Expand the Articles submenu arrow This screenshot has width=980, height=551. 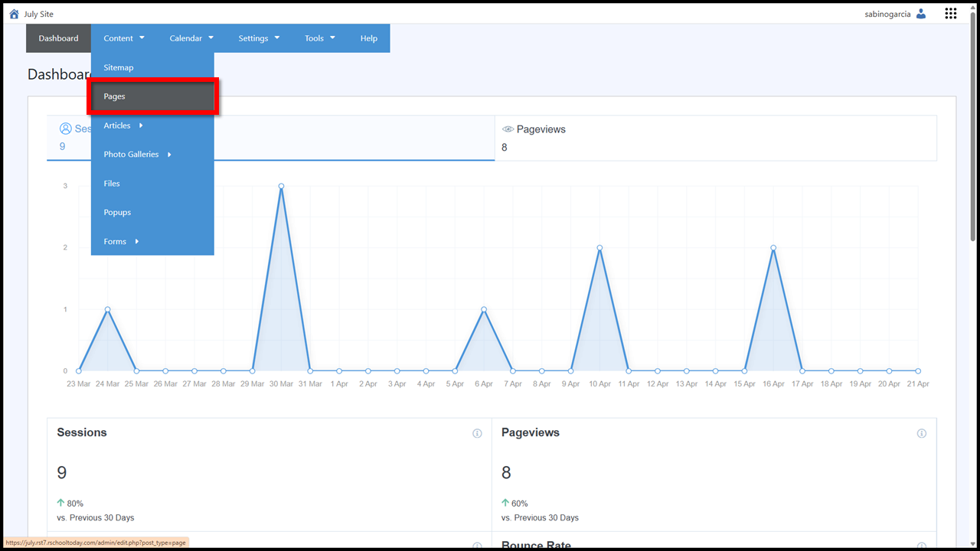[141, 126]
